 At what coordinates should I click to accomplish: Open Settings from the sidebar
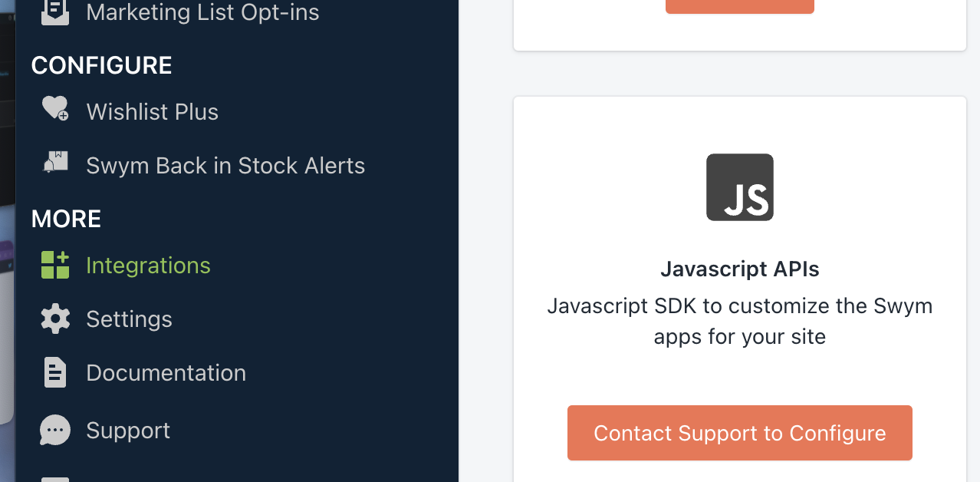pos(129,319)
